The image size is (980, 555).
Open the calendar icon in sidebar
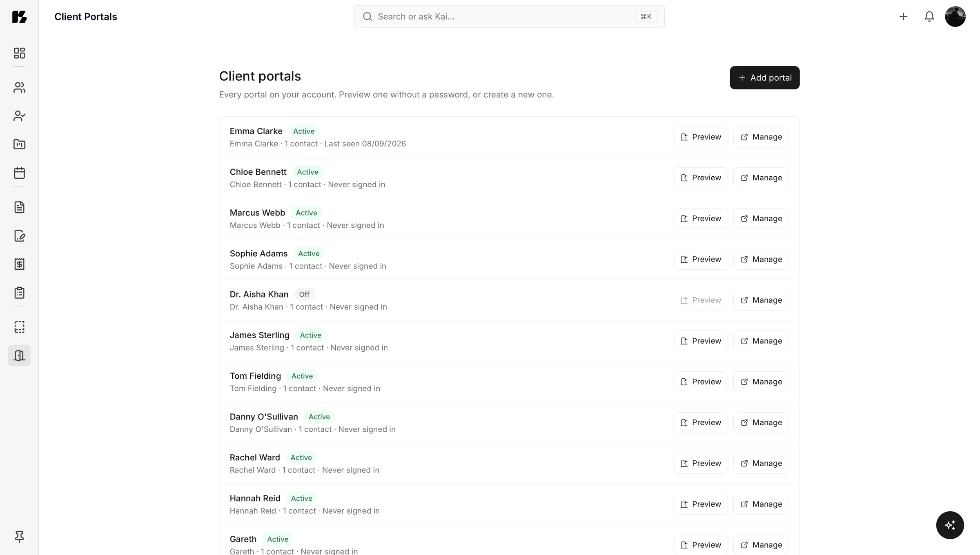point(19,173)
